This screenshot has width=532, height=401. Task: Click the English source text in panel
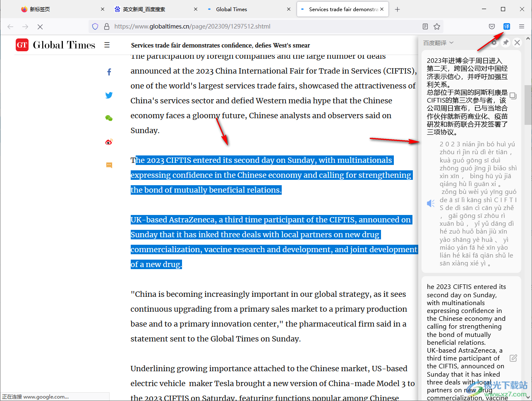466,342
